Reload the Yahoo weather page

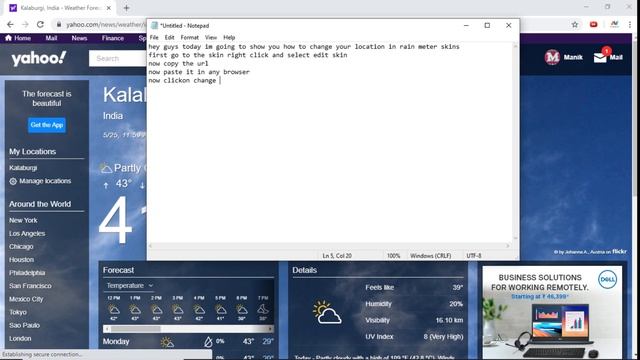pyautogui.click(x=40, y=24)
